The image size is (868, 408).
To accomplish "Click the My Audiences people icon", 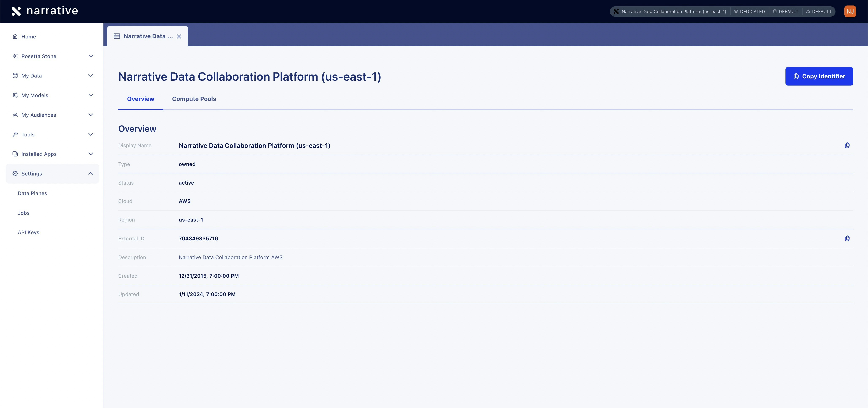I will (15, 115).
